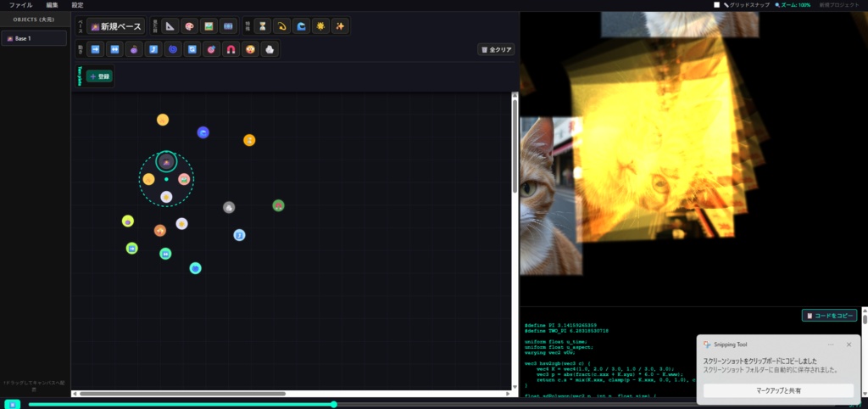Viewport: 868px width, 409px height.
Task: Choose the landscape image tool
Action: tap(209, 26)
